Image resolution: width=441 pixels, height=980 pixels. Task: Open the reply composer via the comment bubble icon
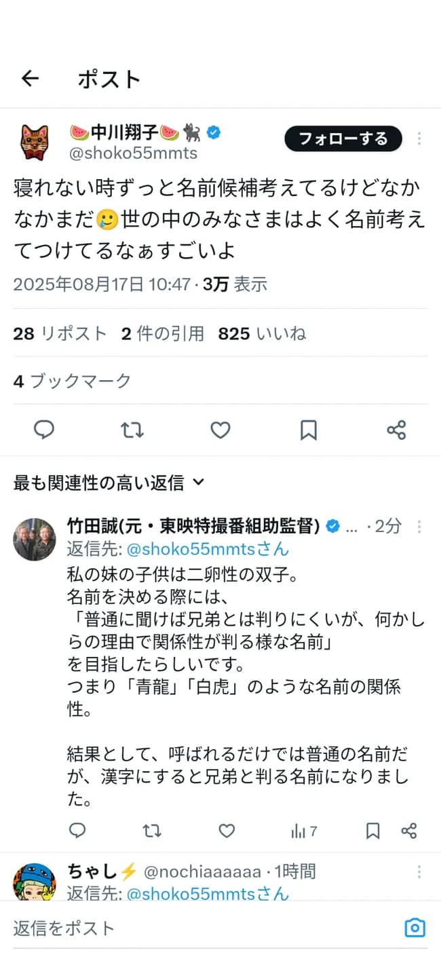[44, 430]
